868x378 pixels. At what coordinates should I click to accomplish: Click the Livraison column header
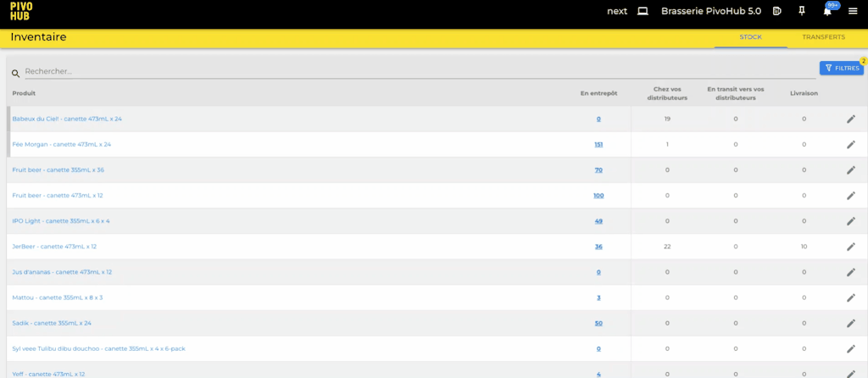(804, 93)
